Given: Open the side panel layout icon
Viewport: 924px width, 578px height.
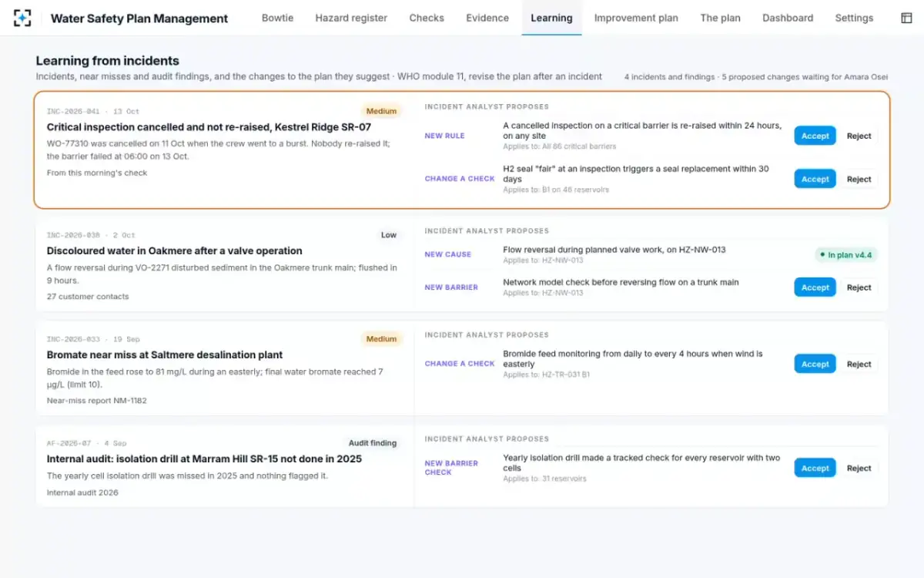Looking at the screenshot, I should 906,18.
